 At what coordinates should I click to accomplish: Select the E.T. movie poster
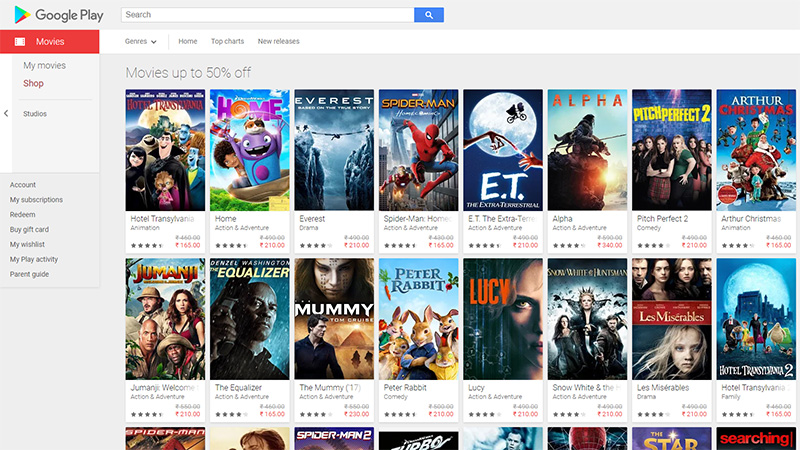pyautogui.click(x=503, y=150)
